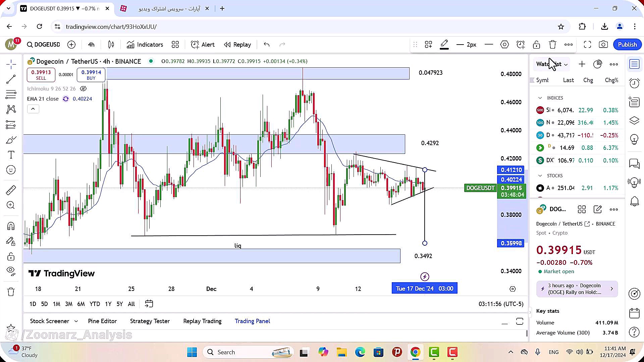
Task: Toggle magnet mode for drawings
Action: (x=11, y=226)
